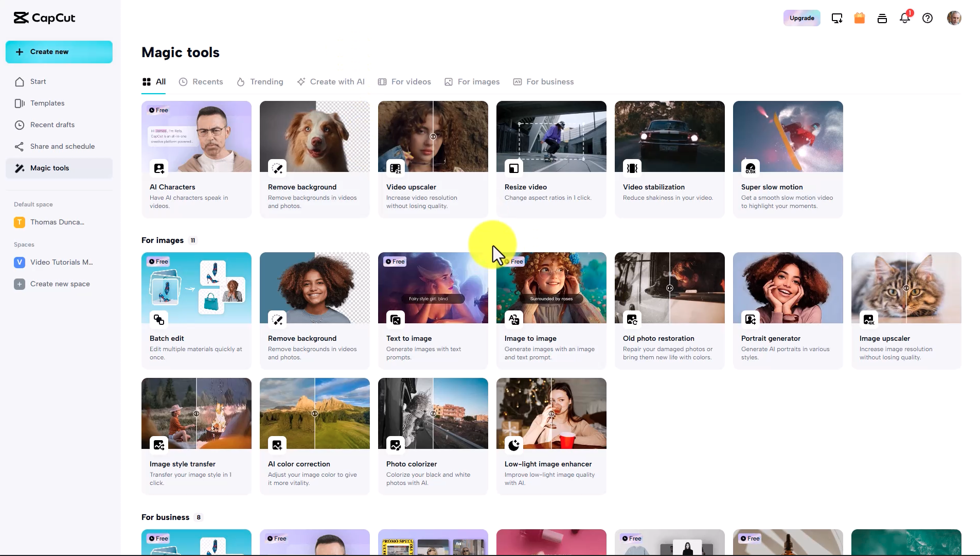Image resolution: width=980 pixels, height=556 pixels.
Task: Switch to the Trending tab
Action: [260, 82]
